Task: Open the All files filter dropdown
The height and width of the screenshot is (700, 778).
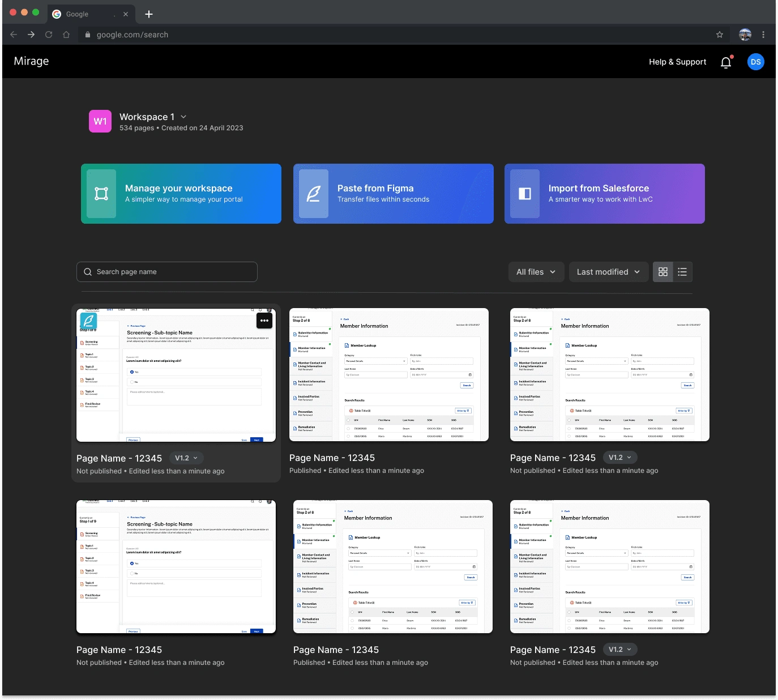Action: 536,272
